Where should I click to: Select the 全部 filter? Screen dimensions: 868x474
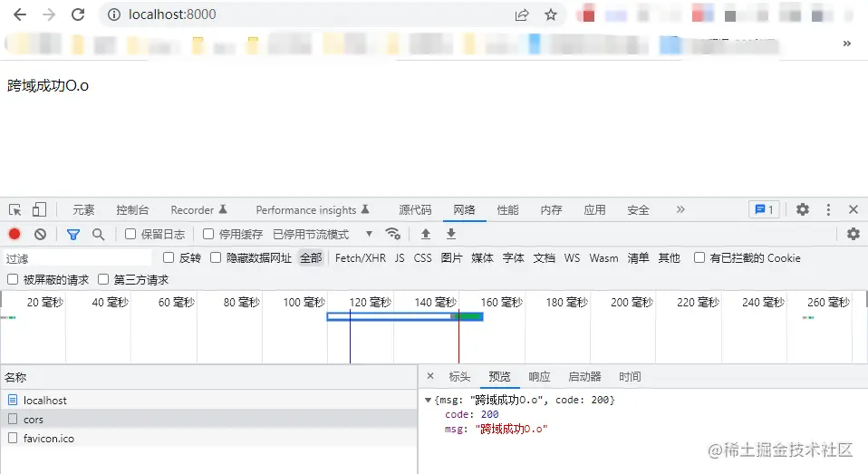(311, 258)
